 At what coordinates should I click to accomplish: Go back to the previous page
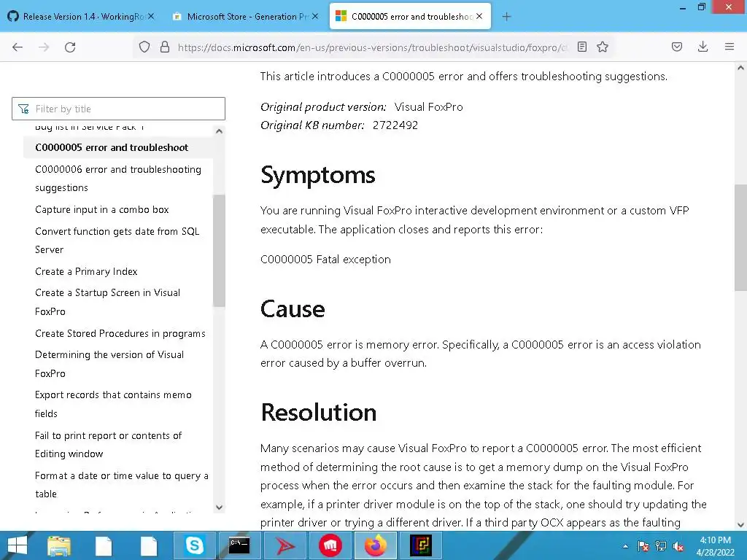click(x=18, y=47)
